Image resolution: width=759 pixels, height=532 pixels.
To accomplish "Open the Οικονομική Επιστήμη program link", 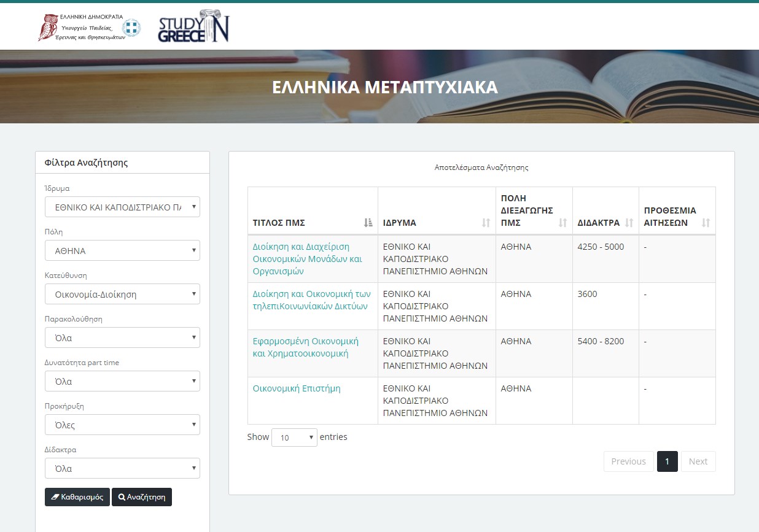I will pyautogui.click(x=297, y=388).
